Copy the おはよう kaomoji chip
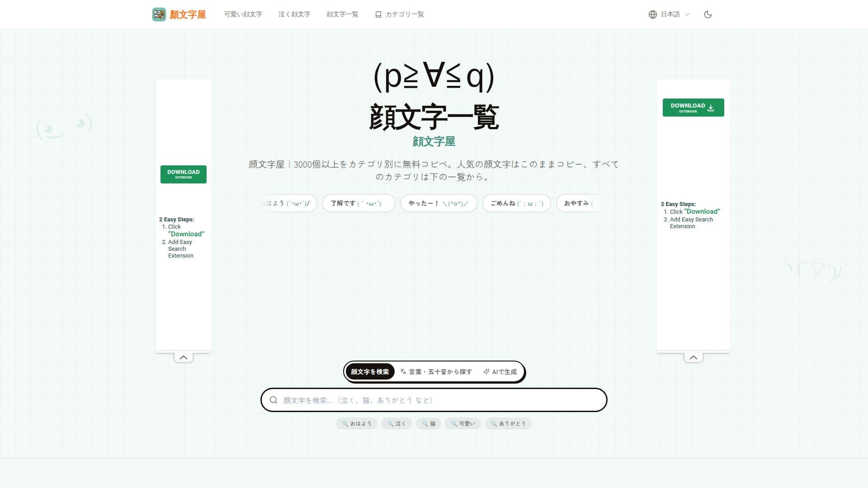 (x=288, y=203)
